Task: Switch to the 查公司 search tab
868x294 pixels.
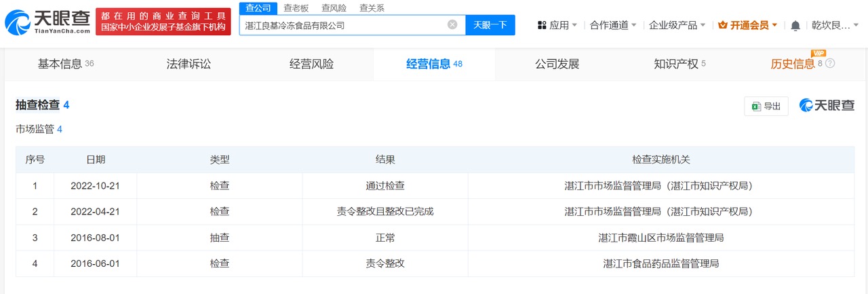Action: click(258, 8)
